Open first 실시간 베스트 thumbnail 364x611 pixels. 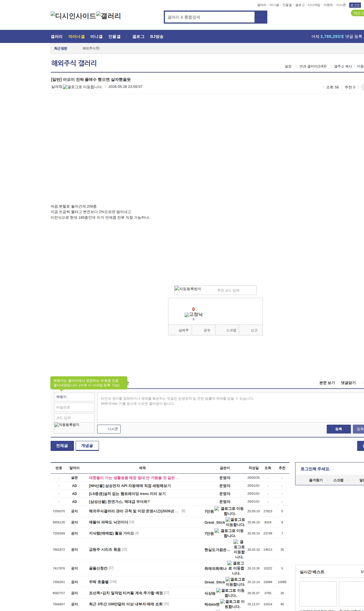[x=318, y=594]
